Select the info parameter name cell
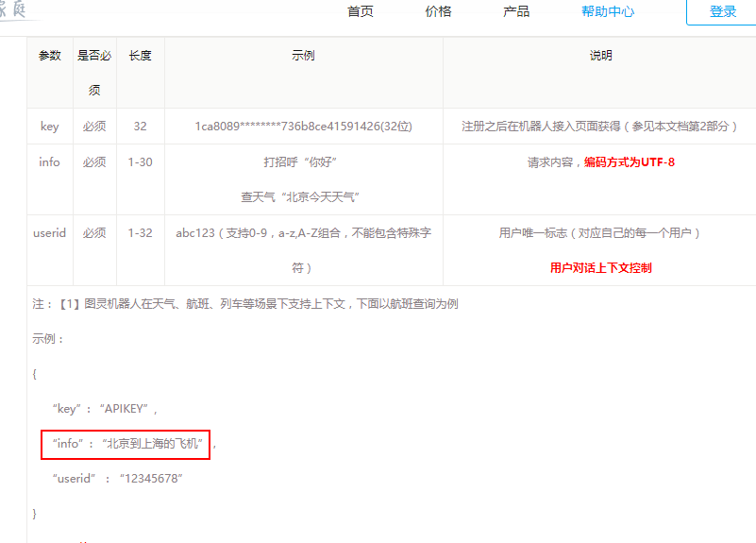Image resolution: width=756 pixels, height=543 pixels. click(50, 162)
